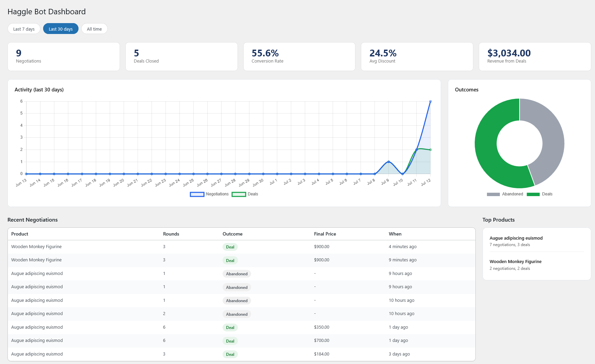Open Augue adipiscing euismod in Top Products
The height and width of the screenshot is (364, 595).
tap(516, 238)
